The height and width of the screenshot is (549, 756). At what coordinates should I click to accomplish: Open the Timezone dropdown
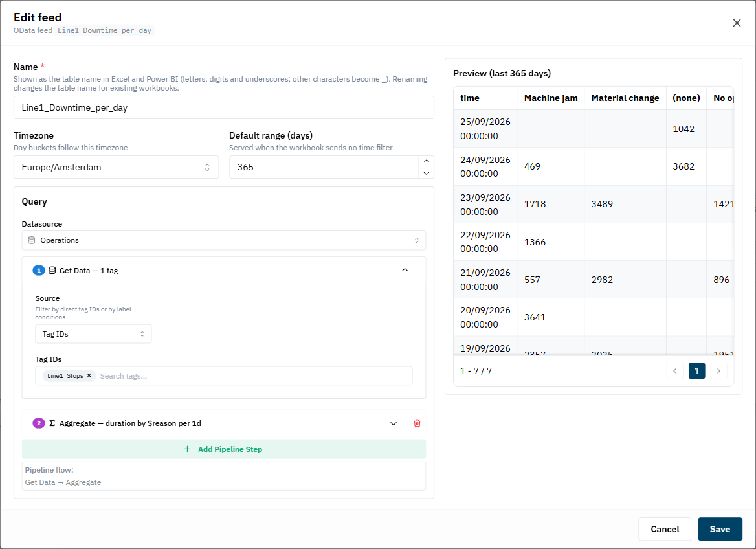tap(117, 167)
